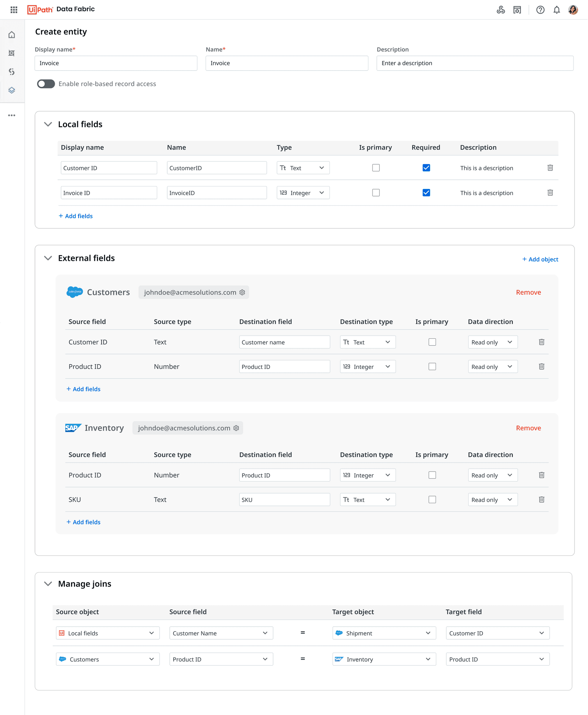Remove the Customers external object
Viewport: 588px width, 715px height.
[528, 292]
